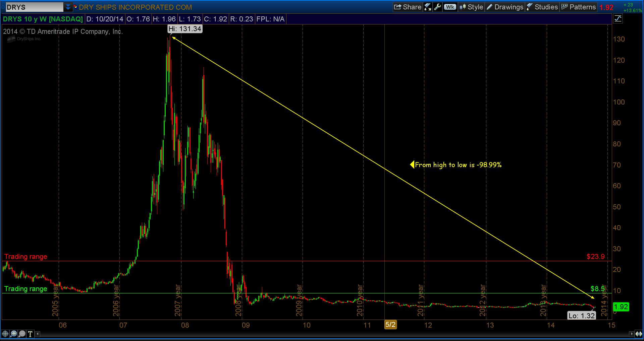Open the quick study flask icon
Screen dimensions: 644x341
[x=428, y=7]
